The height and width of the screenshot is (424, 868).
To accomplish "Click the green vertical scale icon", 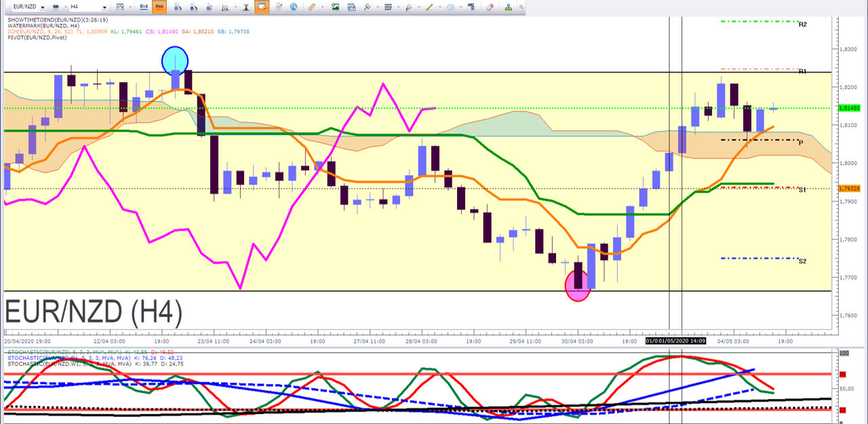I will pyautogui.click(x=245, y=7).
